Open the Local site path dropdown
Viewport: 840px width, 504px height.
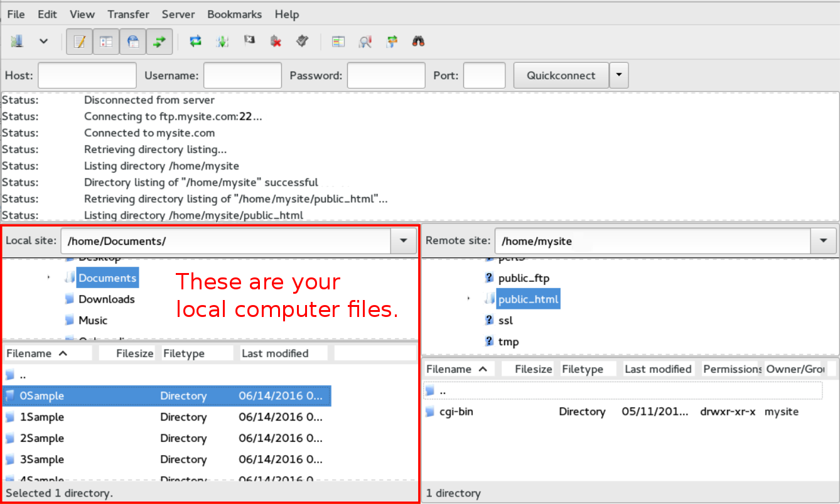click(403, 240)
